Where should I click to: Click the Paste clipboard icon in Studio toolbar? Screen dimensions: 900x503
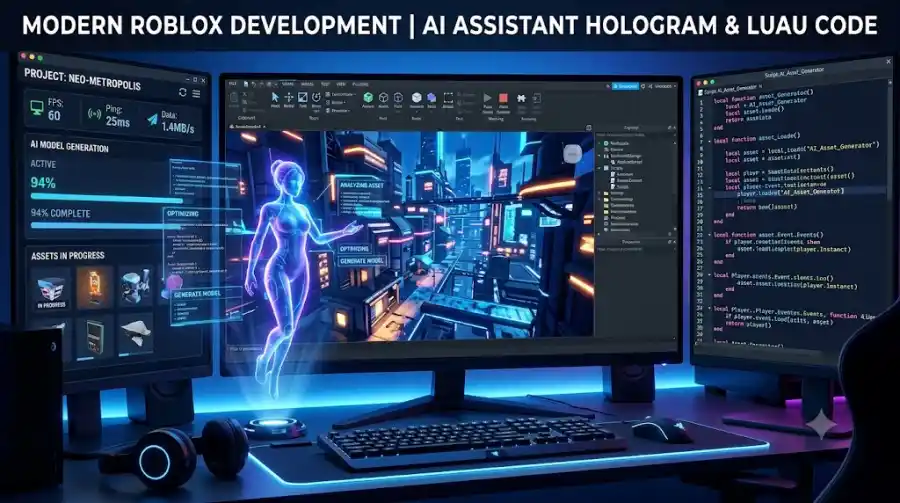coord(234,98)
